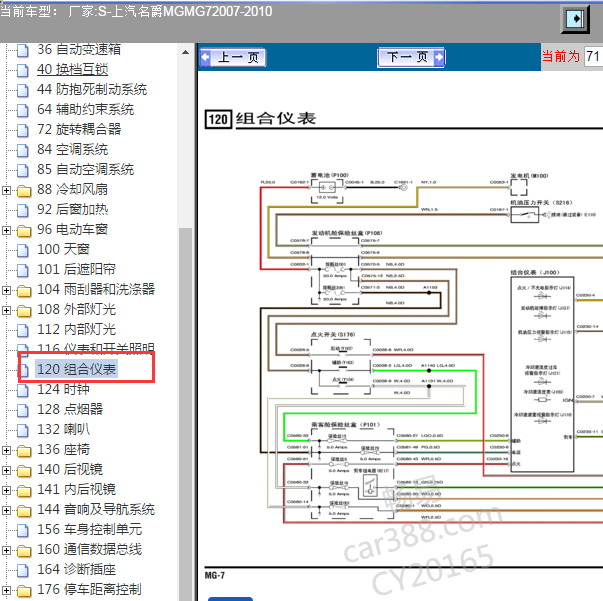
Task: Click folder icon beside 160 通信数据总线
Action: point(24,551)
